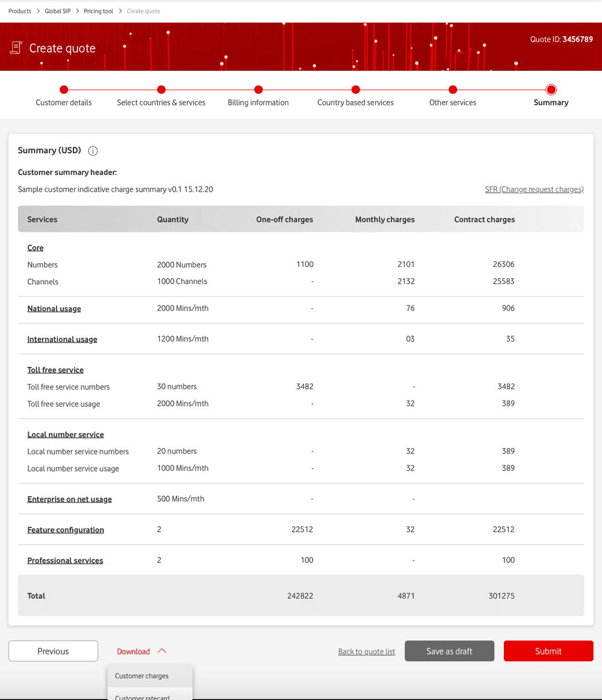Image resolution: width=602 pixels, height=700 pixels.
Task: Click Save as draft button
Action: [449, 651]
